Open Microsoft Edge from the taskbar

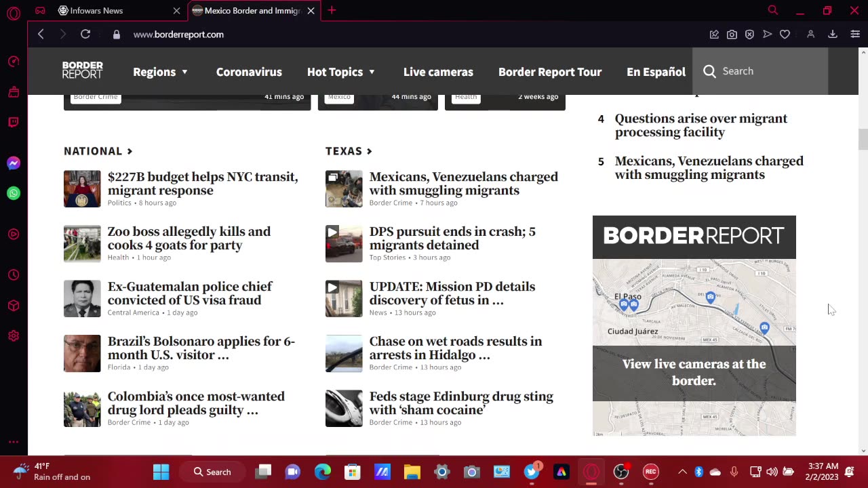pos(322,472)
